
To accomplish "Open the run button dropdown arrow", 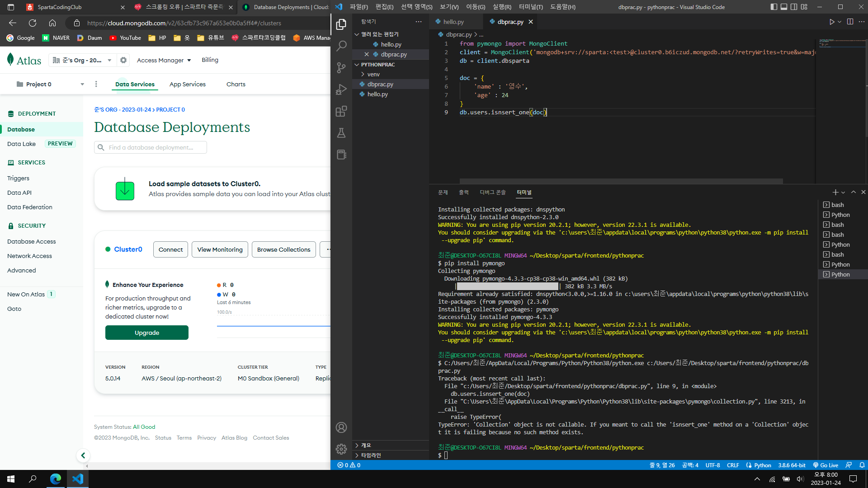I will [x=840, y=22].
